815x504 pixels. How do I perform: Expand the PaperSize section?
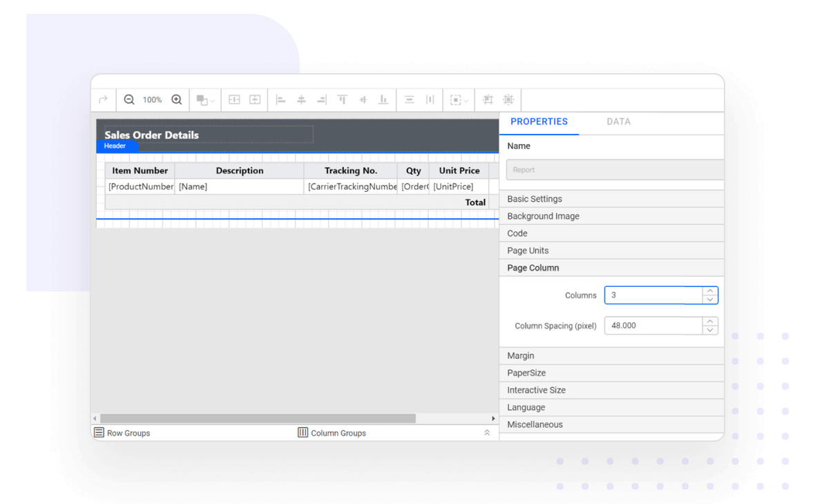[x=612, y=373]
